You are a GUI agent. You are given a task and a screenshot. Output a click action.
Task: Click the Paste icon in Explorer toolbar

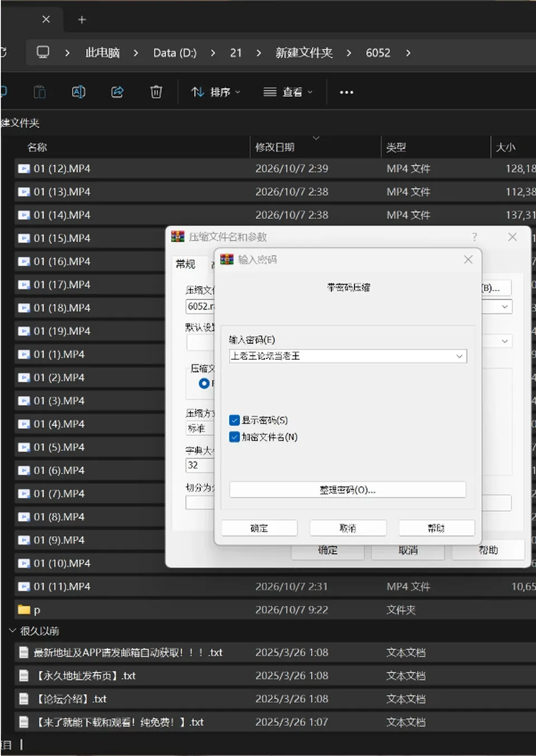point(40,92)
